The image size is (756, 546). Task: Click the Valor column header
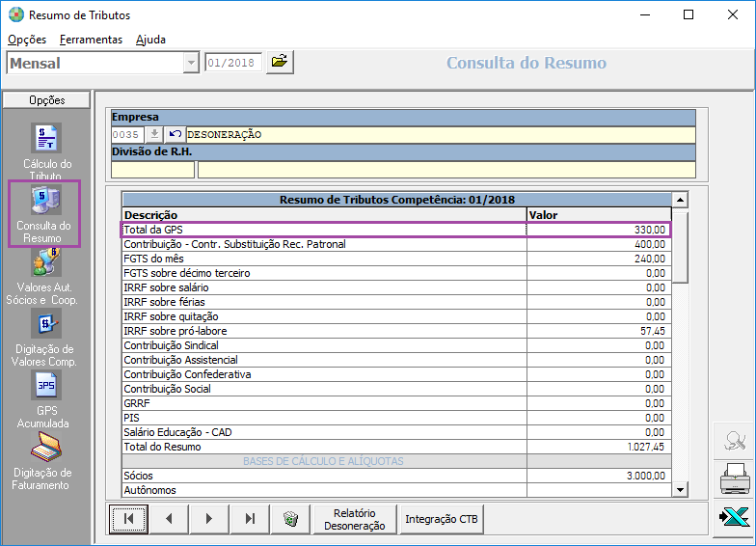(x=599, y=215)
